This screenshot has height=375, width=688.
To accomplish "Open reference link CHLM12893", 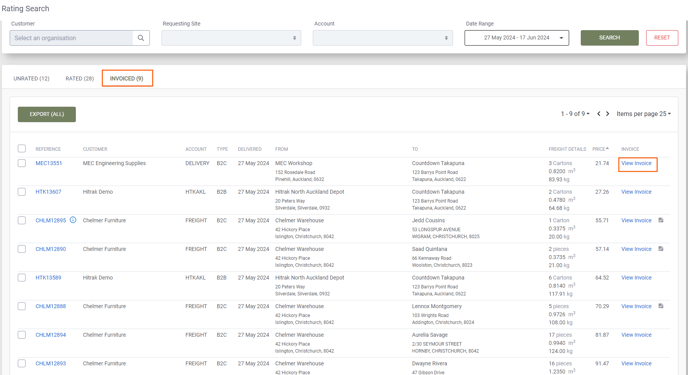I will click(x=50, y=363).
